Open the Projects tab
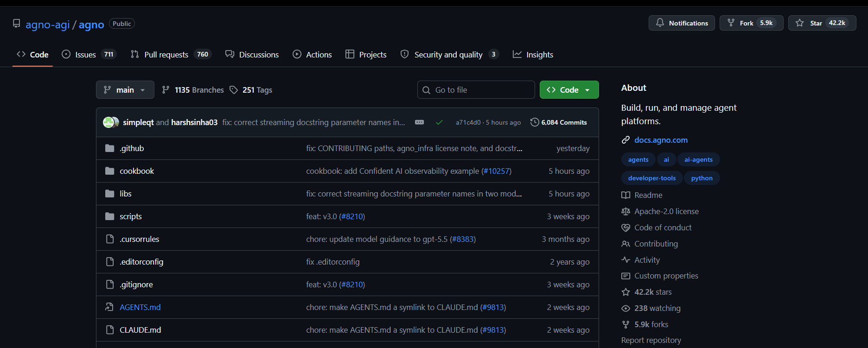Image resolution: width=868 pixels, height=348 pixels. coord(366,55)
